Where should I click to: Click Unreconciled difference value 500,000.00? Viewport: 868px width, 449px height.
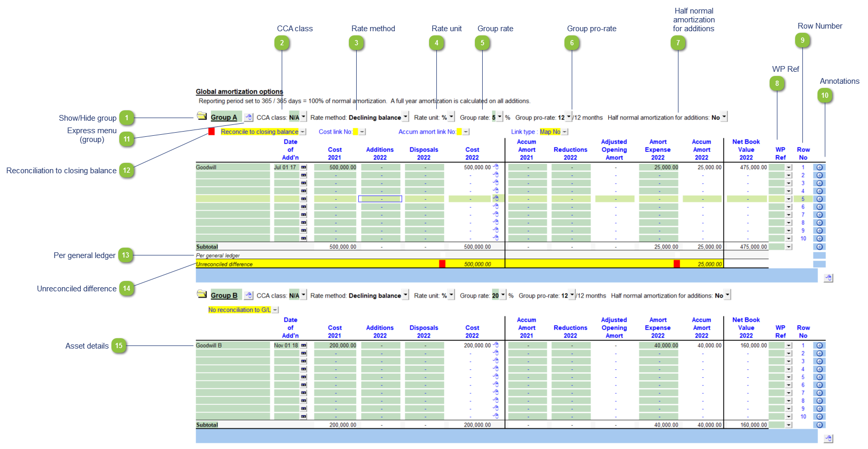(477, 264)
